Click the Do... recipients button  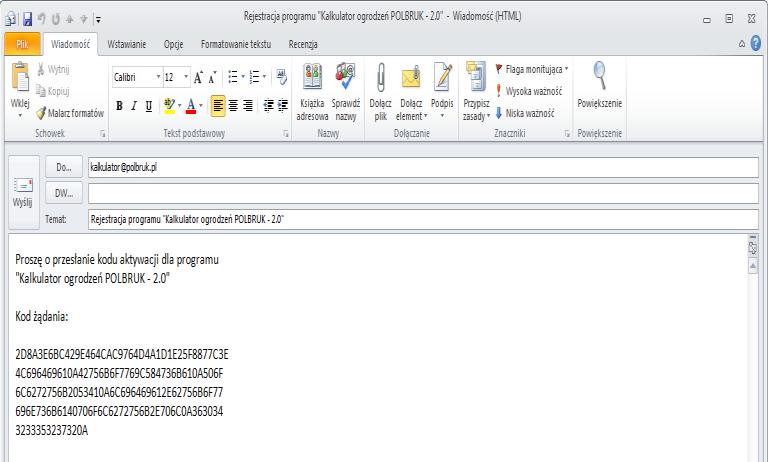point(64,167)
